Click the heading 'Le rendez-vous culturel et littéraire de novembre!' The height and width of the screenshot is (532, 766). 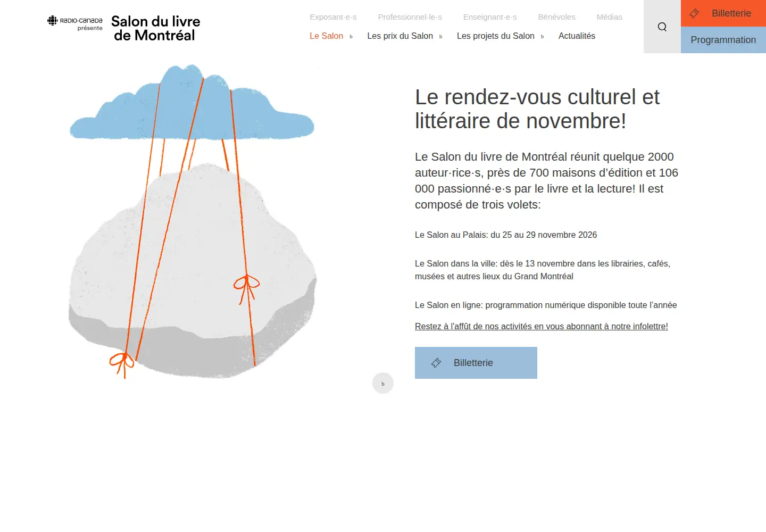(x=537, y=109)
